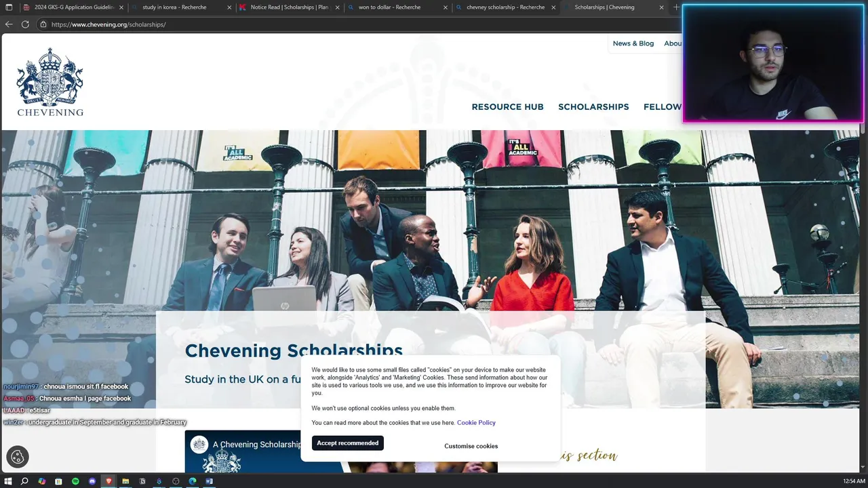Click the taskbar clock showing 12:54 AM

[x=854, y=481]
